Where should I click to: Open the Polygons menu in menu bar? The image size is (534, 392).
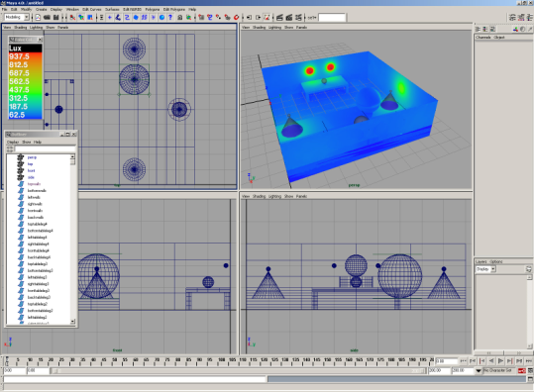pos(153,9)
